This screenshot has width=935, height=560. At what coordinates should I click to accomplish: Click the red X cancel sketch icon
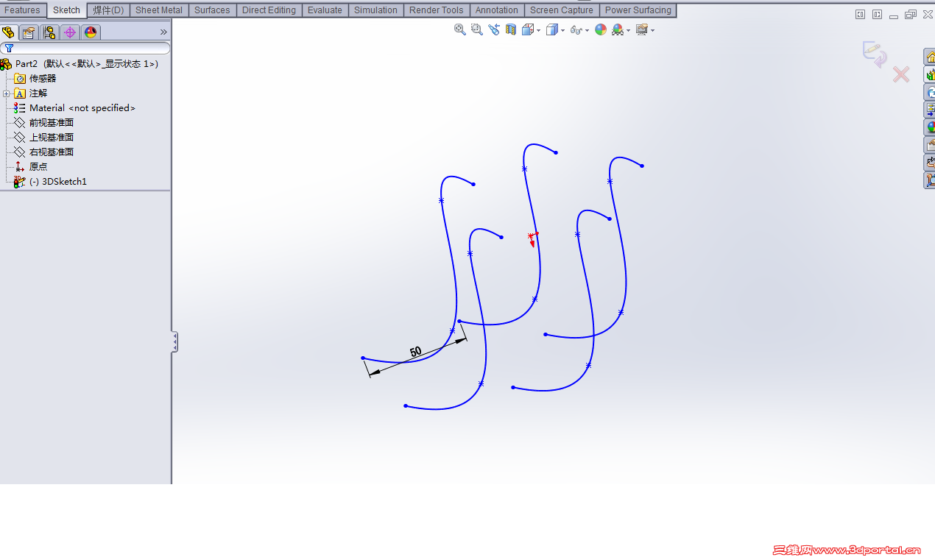tap(901, 74)
